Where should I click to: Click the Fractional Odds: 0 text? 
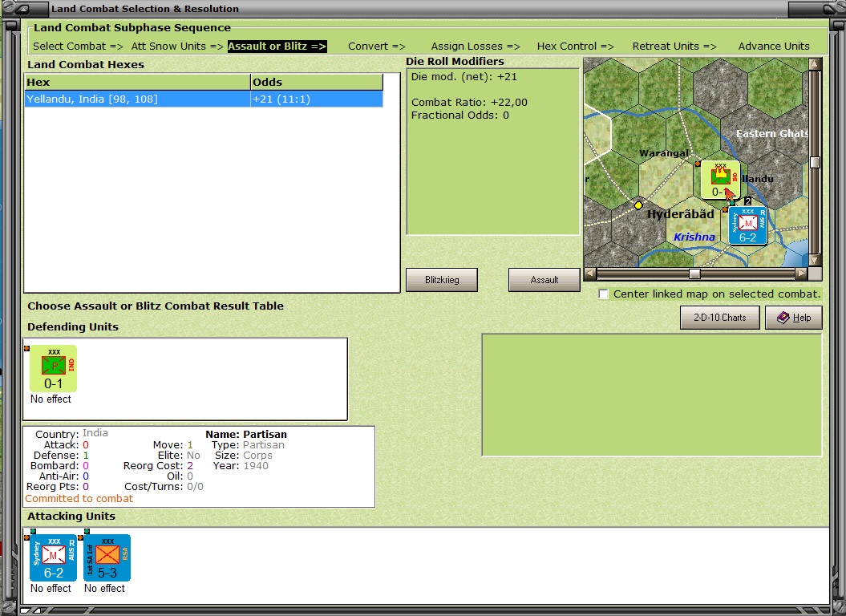(x=459, y=115)
